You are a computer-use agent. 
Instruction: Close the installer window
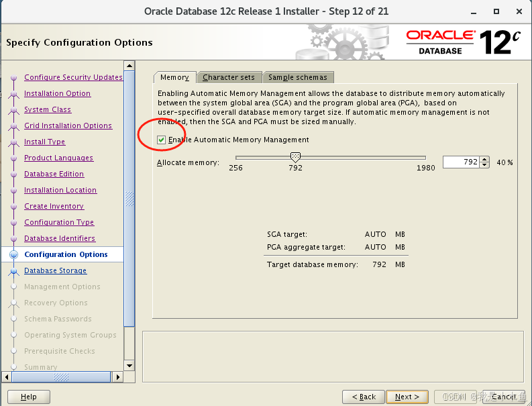coord(519,11)
